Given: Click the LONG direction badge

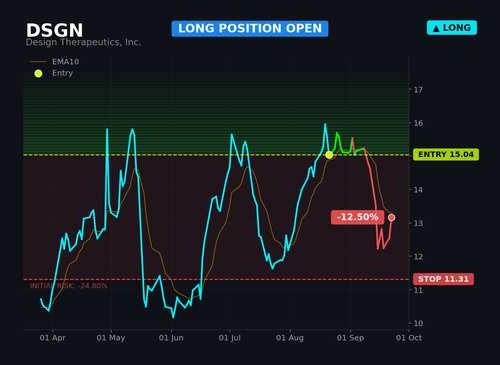Looking at the screenshot, I should 452,28.
